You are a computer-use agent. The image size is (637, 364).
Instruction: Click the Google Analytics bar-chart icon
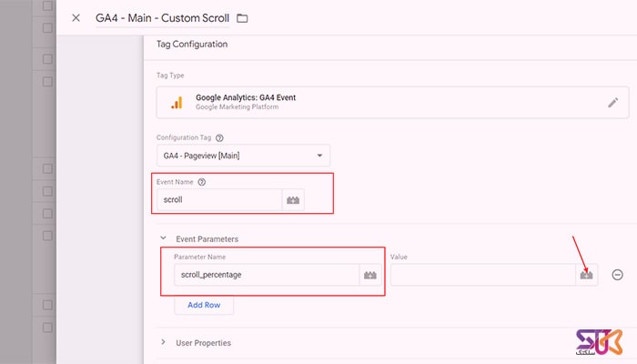pos(177,102)
